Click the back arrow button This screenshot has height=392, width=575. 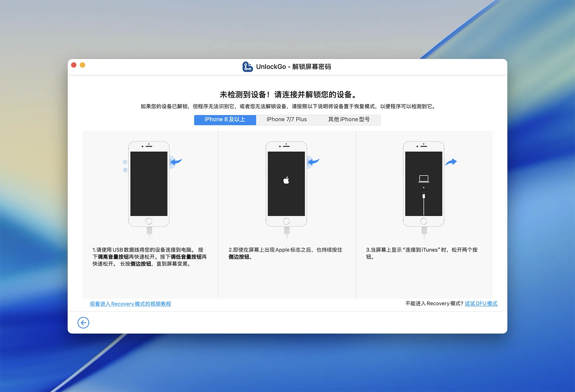(x=83, y=323)
